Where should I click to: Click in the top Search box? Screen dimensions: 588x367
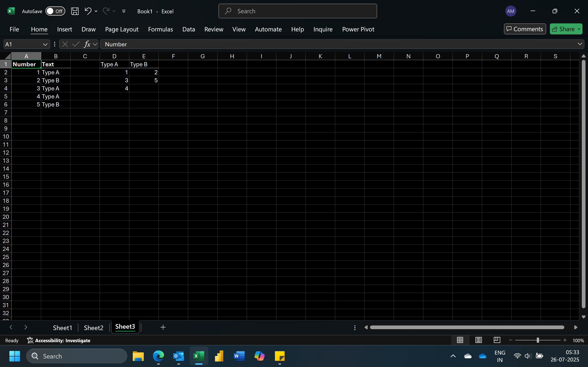point(297,11)
